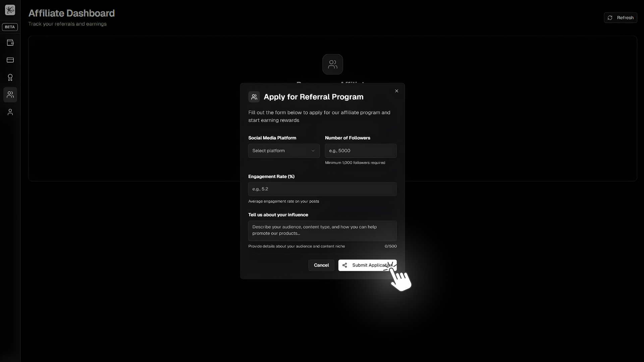Viewport: 644px width, 362px height.
Task: Click the chevron in platform dropdown
Action: coord(313,151)
